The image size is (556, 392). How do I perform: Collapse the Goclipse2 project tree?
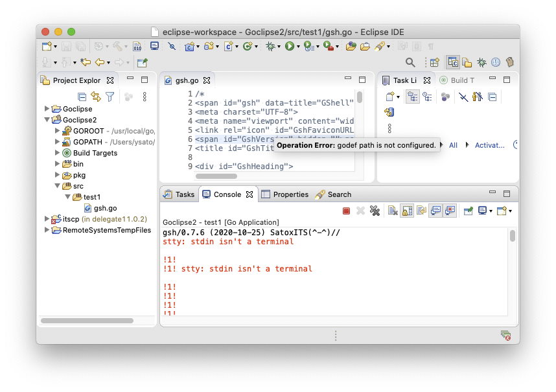(47, 120)
